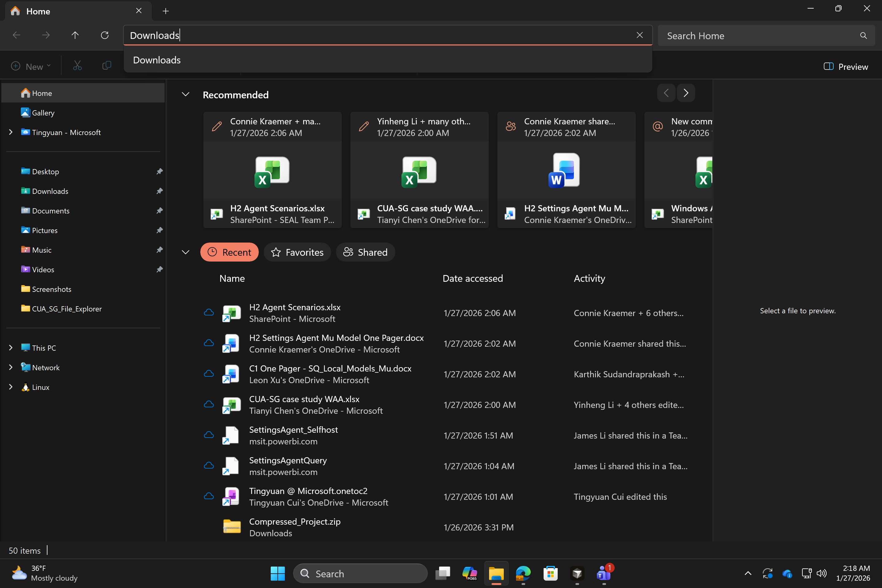Clear address bar with X icon
The image size is (882, 588).
pyautogui.click(x=640, y=35)
